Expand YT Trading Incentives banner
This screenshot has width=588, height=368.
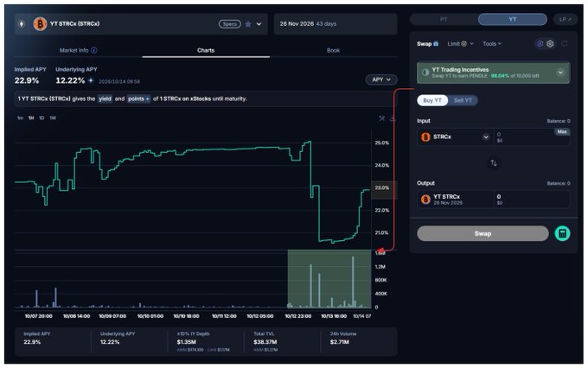click(x=560, y=73)
